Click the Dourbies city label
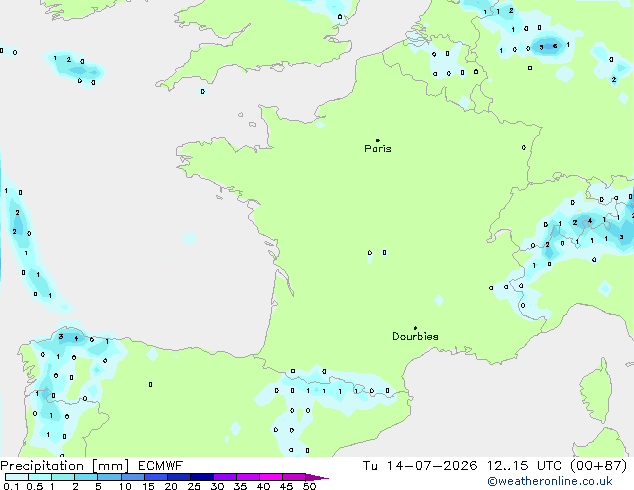This screenshot has height=490, width=634. point(415,336)
